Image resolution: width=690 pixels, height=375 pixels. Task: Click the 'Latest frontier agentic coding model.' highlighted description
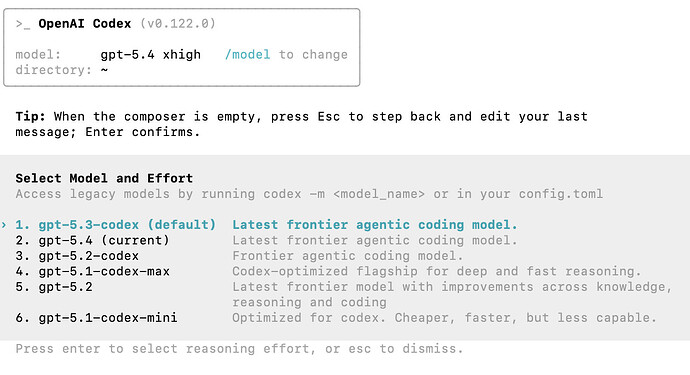(x=375, y=225)
